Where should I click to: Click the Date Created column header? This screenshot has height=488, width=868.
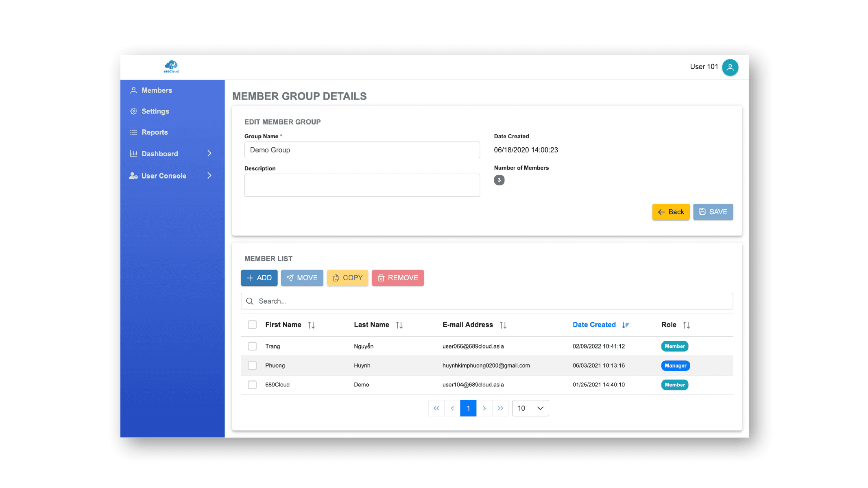[x=594, y=325]
